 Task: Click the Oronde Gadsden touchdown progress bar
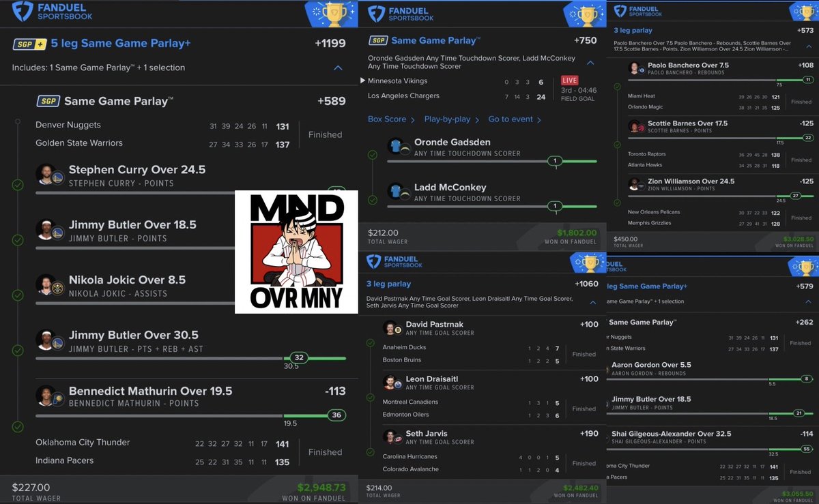492,162
